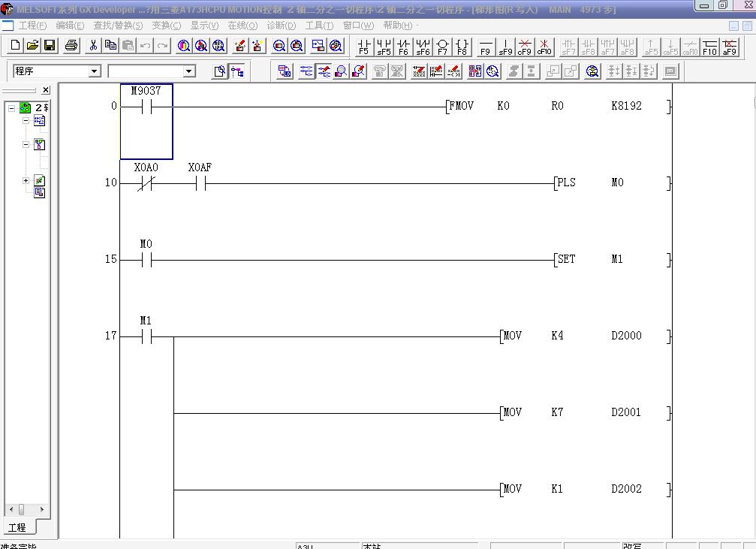The height and width of the screenshot is (549, 756).
Task: Close the project side panel
Action: click(45, 90)
